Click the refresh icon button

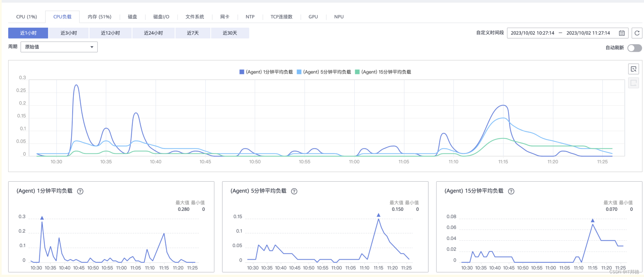click(x=637, y=33)
